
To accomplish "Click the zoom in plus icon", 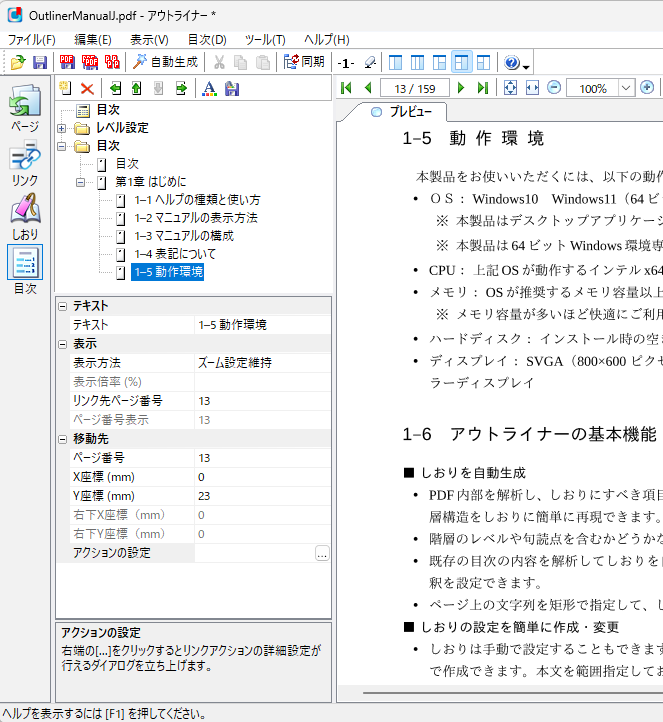I will coord(647,88).
